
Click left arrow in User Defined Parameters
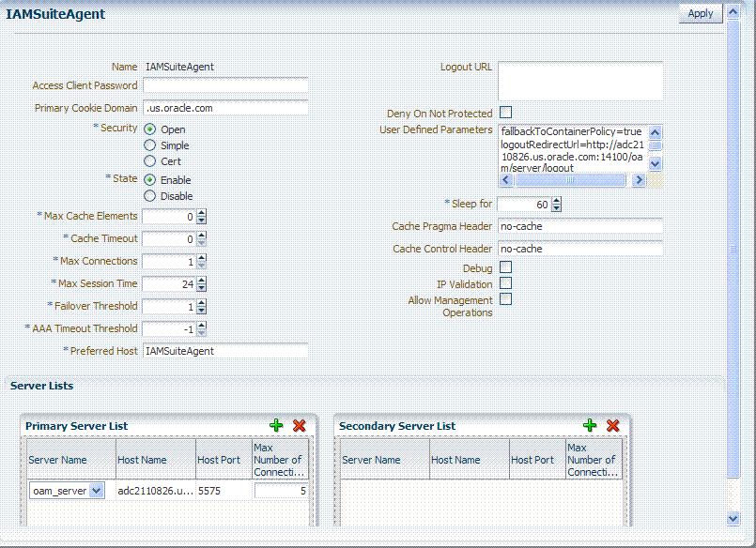[505, 180]
